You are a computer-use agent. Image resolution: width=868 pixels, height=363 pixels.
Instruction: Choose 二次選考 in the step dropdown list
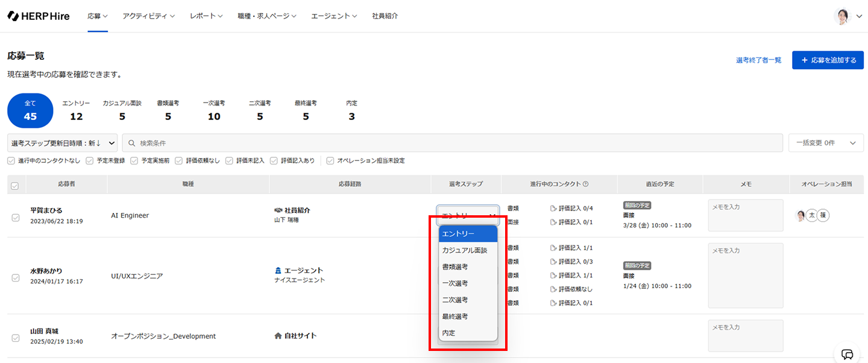point(468,300)
